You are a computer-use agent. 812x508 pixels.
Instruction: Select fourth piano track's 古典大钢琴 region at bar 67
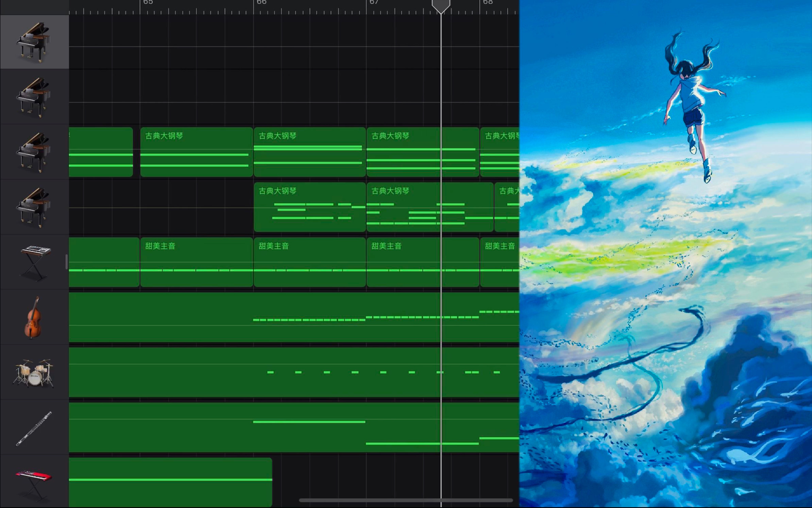coord(430,207)
